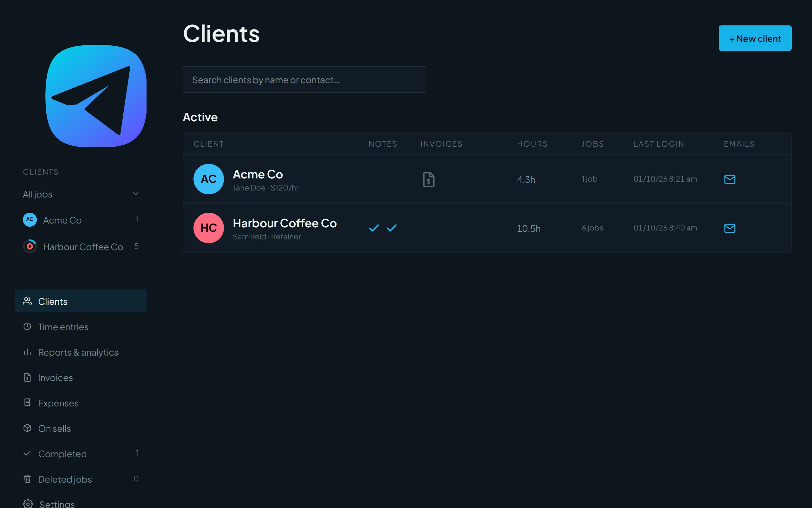Open email icon in Harbour Coffee Co row

tap(730, 228)
